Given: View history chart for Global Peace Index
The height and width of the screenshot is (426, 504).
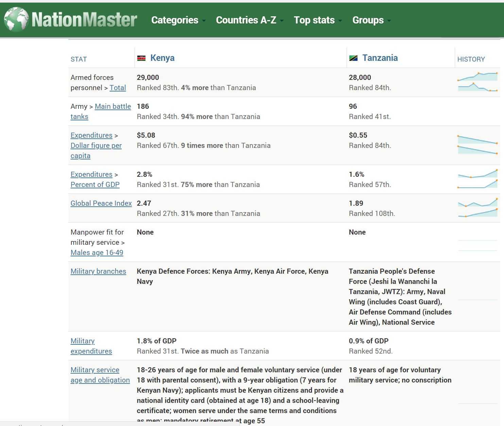Looking at the screenshot, I should pyautogui.click(x=477, y=208).
